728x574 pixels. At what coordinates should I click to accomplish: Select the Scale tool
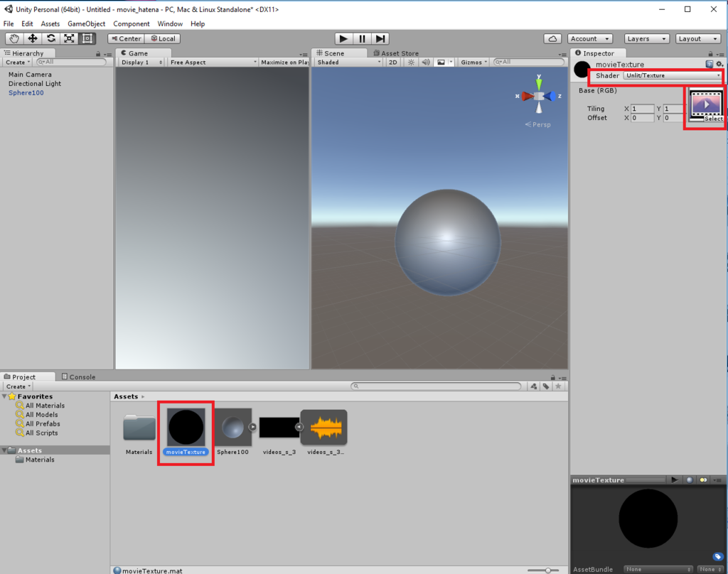69,38
